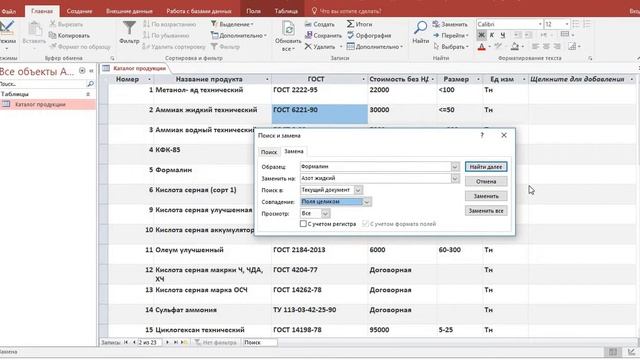Image resolution: width=640 pixels, height=360 pixels.
Task: Open font color red A swatch
Action: pos(482,47)
